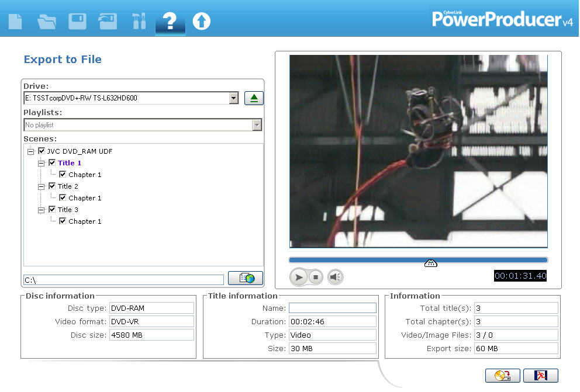The height and width of the screenshot is (392, 580).
Task: Select the Title 3 tree item
Action: coord(68,210)
